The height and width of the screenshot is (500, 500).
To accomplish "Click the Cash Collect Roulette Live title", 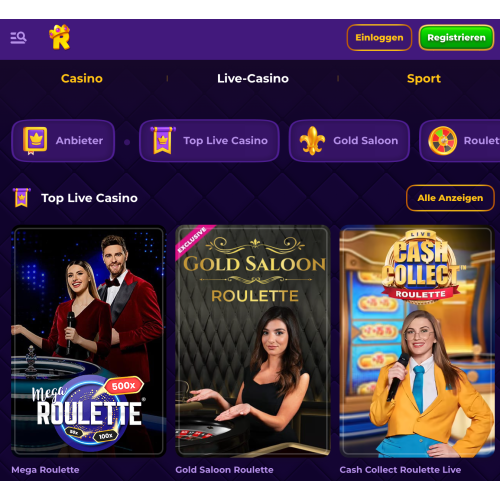I will [x=400, y=470].
